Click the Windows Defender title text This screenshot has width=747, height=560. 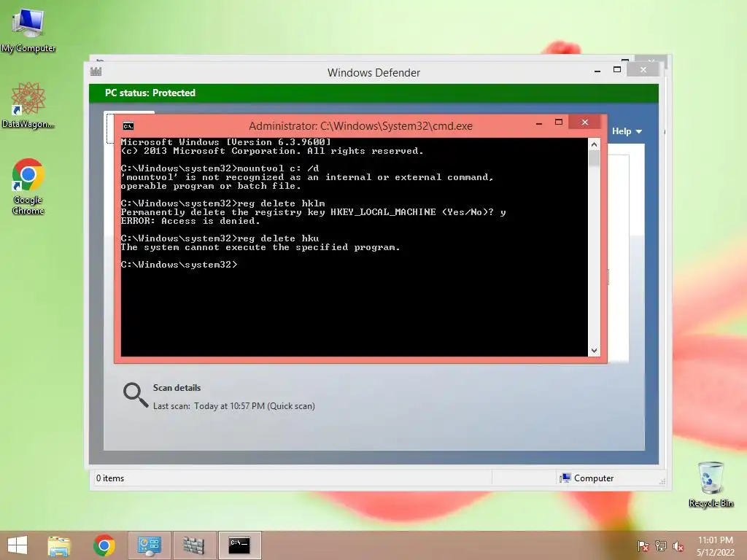pyautogui.click(x=373, y=73)
